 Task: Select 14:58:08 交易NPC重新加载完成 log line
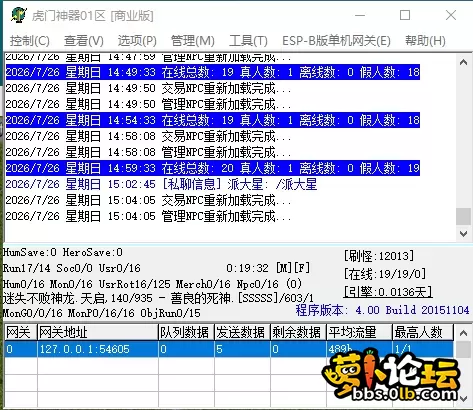[x=149, y=136]
